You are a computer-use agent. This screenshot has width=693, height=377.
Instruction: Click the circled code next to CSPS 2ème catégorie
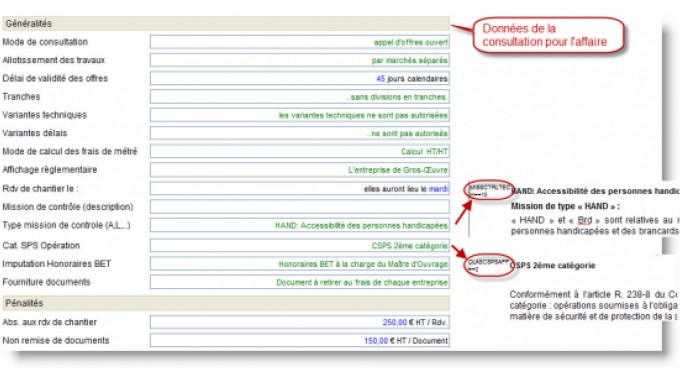click(489, 266)
